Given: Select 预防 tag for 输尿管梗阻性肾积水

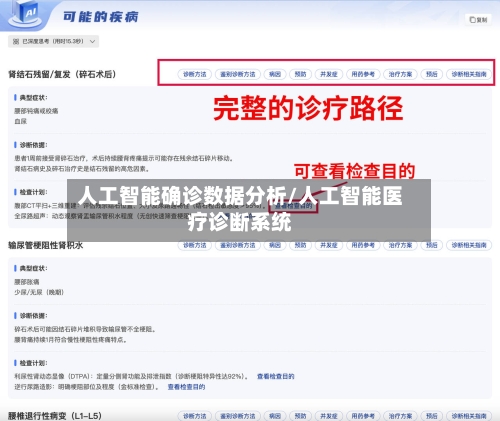Looking at the screenshot, I should pos(300,245).
